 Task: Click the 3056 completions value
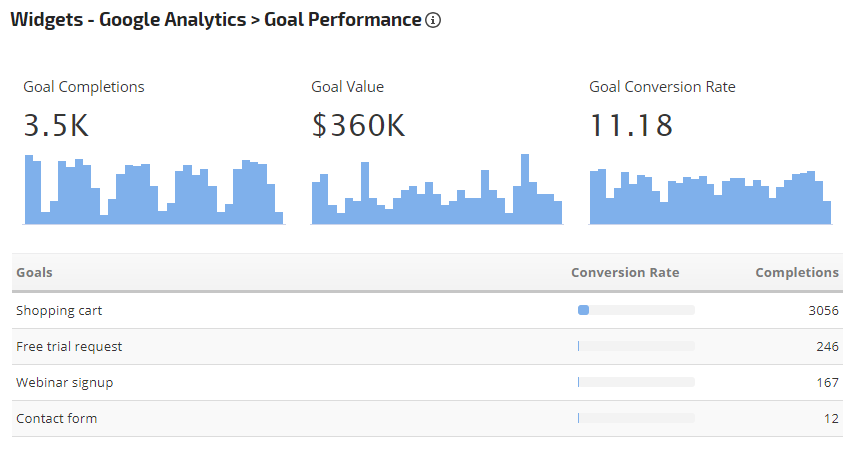tap(823, 311)
